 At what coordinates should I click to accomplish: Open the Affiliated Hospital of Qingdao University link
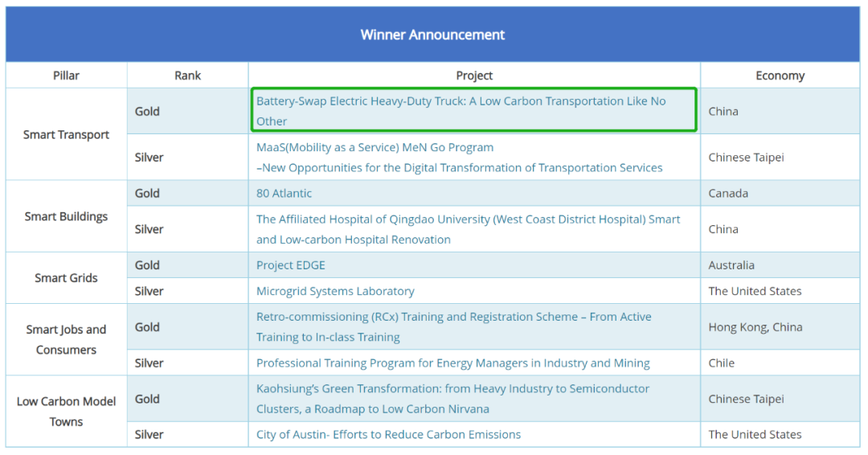[468, 219]
